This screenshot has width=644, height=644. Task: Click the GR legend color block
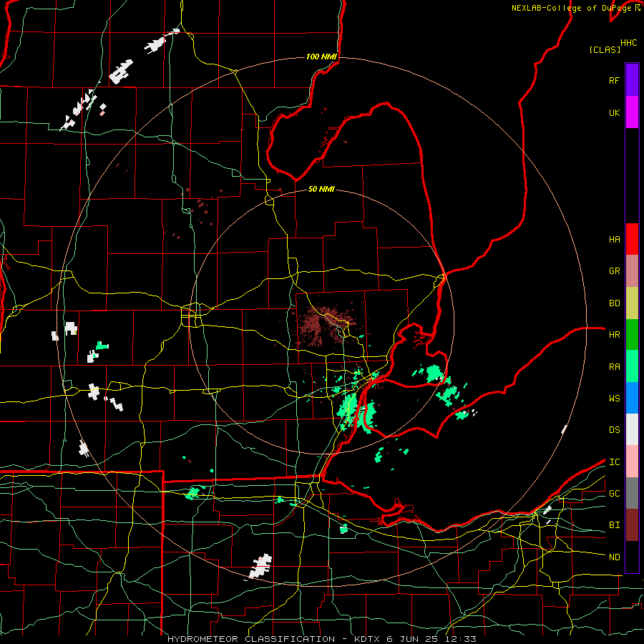pos(632,271)
